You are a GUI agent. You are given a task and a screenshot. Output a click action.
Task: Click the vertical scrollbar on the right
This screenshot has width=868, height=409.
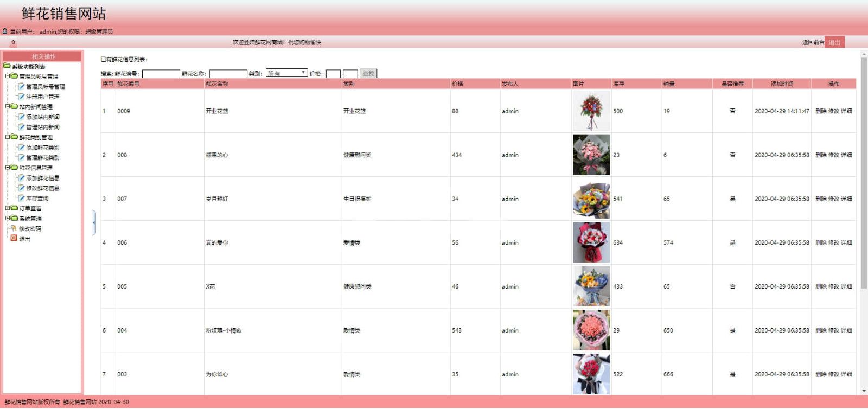click(864, 163)
